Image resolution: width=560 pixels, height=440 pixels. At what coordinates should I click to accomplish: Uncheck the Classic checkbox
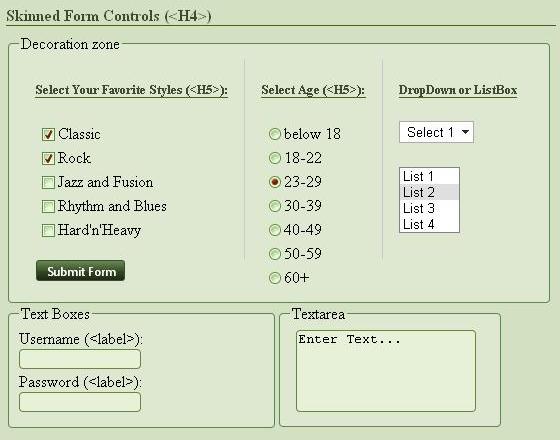coord(48,135)
